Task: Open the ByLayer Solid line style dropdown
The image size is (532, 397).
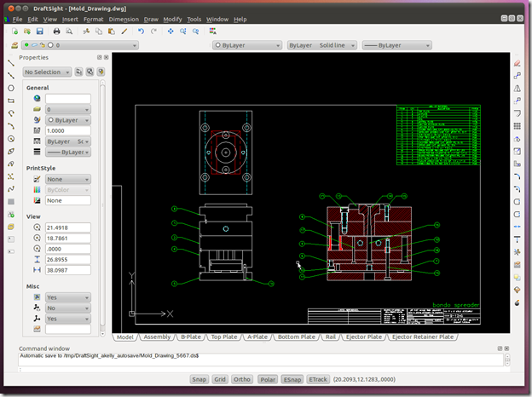Action: coord(322,45)
